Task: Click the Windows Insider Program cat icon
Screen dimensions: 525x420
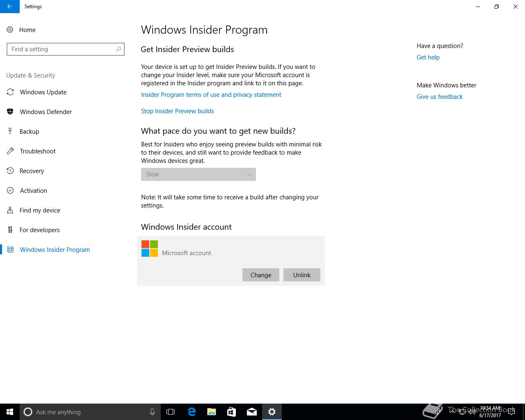Action: click(10, 249)
